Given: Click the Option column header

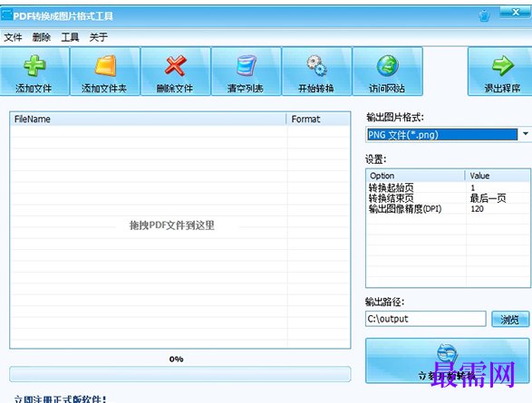Looking at the screenshot, I should (x=416, y=176).
